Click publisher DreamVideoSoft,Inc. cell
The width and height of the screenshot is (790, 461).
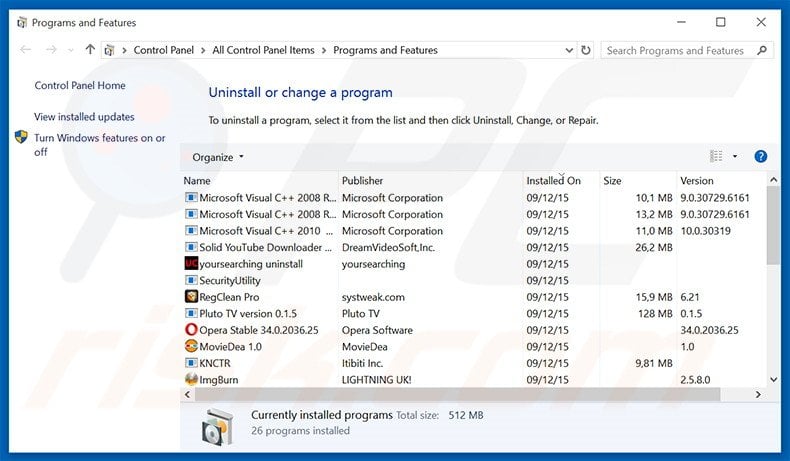click(388, 247)
